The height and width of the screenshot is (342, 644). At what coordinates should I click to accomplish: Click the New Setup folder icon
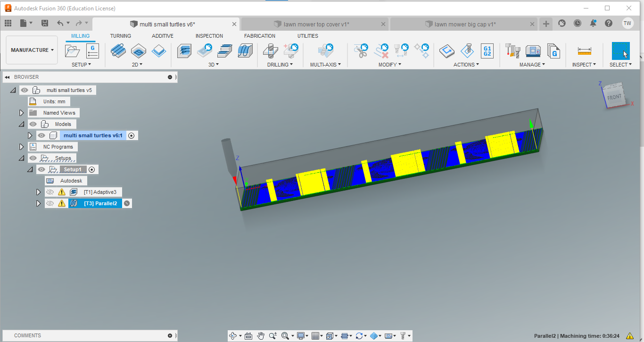pos(73,50)
